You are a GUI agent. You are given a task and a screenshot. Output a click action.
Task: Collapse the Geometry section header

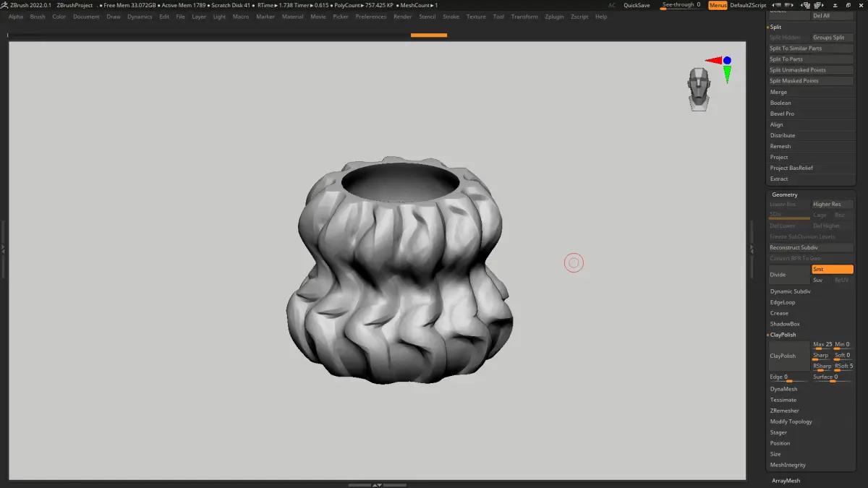click(x=785, y=194)
